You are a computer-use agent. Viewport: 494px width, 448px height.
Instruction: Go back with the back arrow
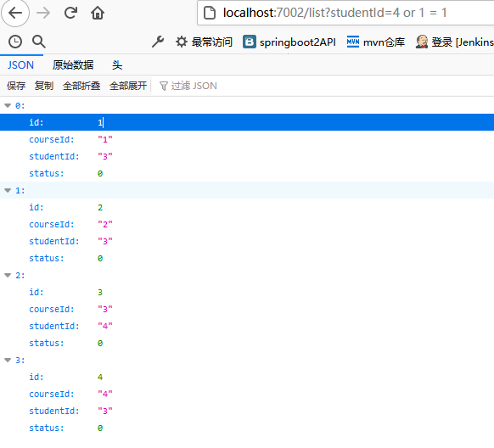click(x=15, y=13)
